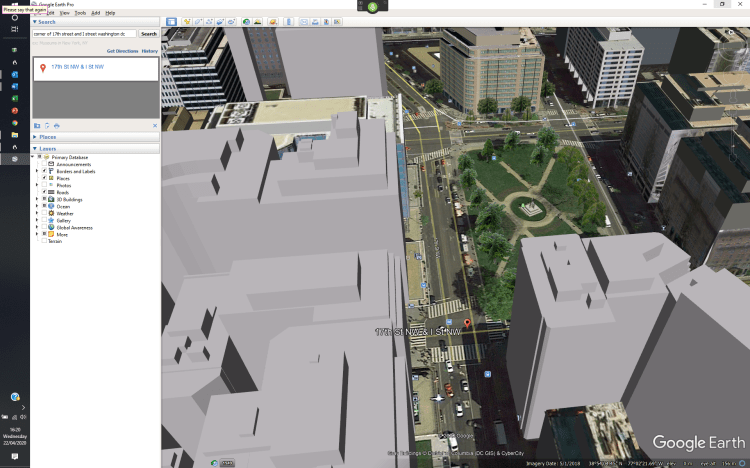Open the View menu
The image size is (750, 468).
(64, 13)
